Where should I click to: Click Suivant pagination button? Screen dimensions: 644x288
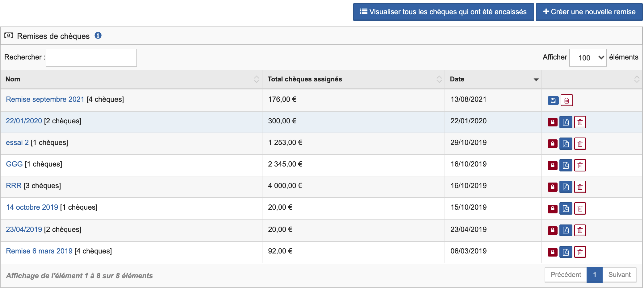click(x=619, y=275)
